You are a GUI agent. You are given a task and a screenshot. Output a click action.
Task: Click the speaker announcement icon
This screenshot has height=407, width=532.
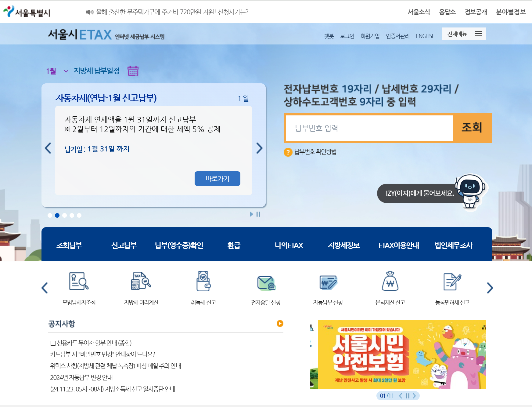coord(90,12)
